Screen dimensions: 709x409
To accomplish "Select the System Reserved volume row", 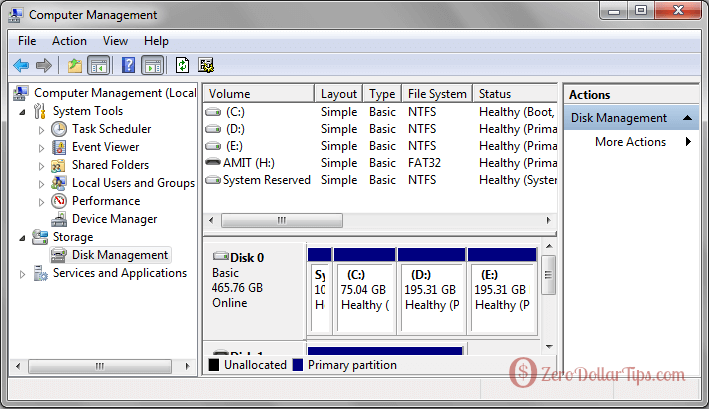I will pyautogui.click(x=380, y=180).
